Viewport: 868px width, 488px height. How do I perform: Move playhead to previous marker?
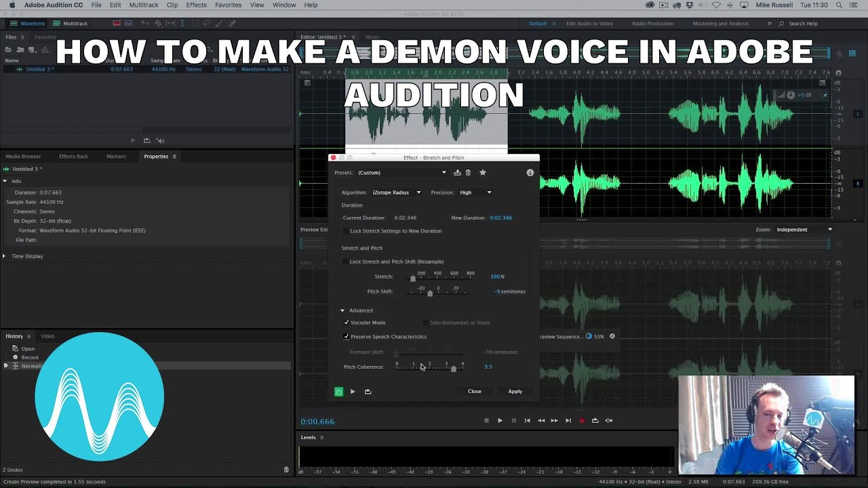coord(527,420)
